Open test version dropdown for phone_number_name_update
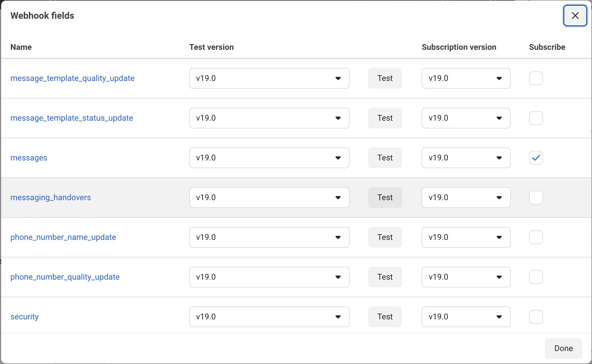 (x=269, y=237)
